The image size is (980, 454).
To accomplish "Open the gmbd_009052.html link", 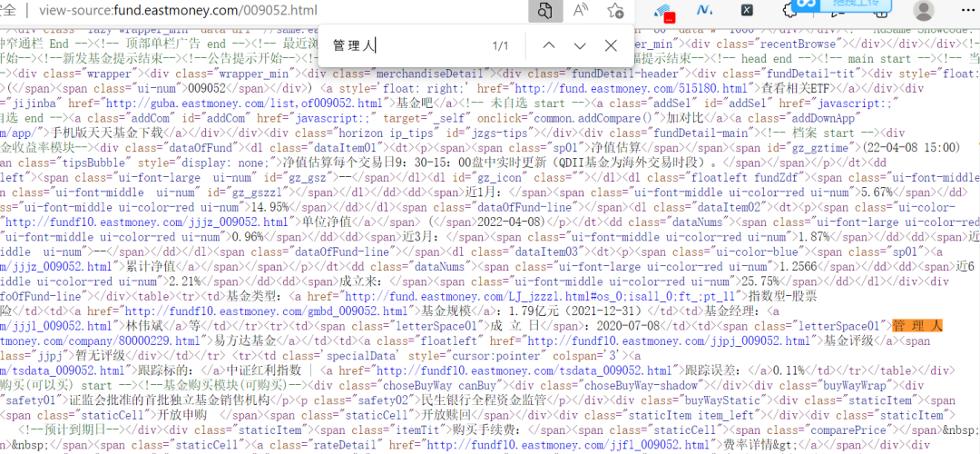I will coord(268,311).
